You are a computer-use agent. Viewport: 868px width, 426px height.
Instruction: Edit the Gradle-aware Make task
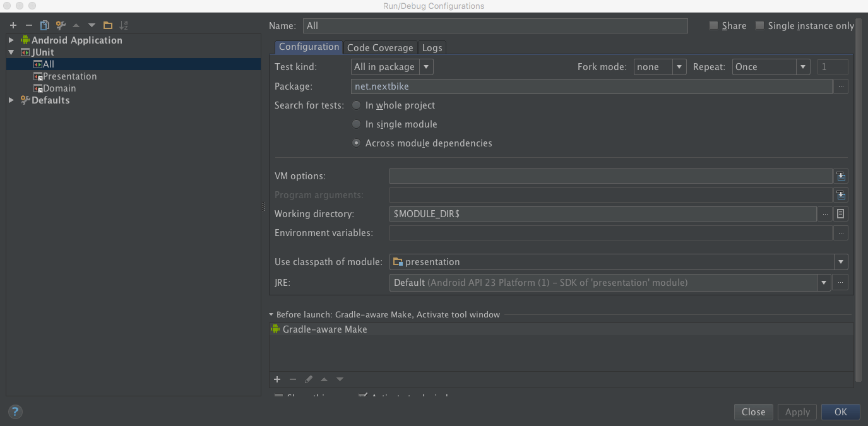click(308, 379)
